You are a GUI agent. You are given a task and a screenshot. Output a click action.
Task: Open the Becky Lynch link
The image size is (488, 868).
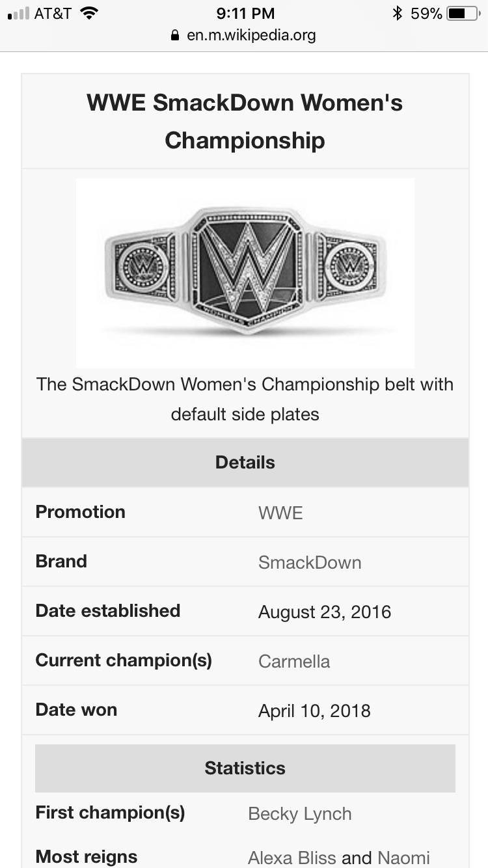pos(300,813)
